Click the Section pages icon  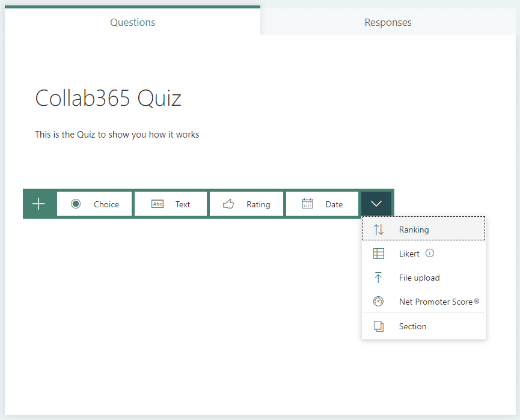[378, 326]
